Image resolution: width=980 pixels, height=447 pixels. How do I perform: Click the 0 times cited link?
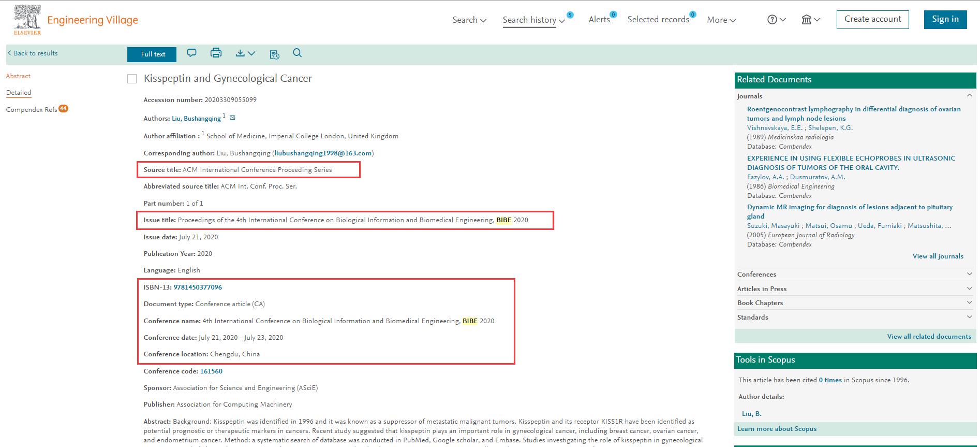[830, 380]
